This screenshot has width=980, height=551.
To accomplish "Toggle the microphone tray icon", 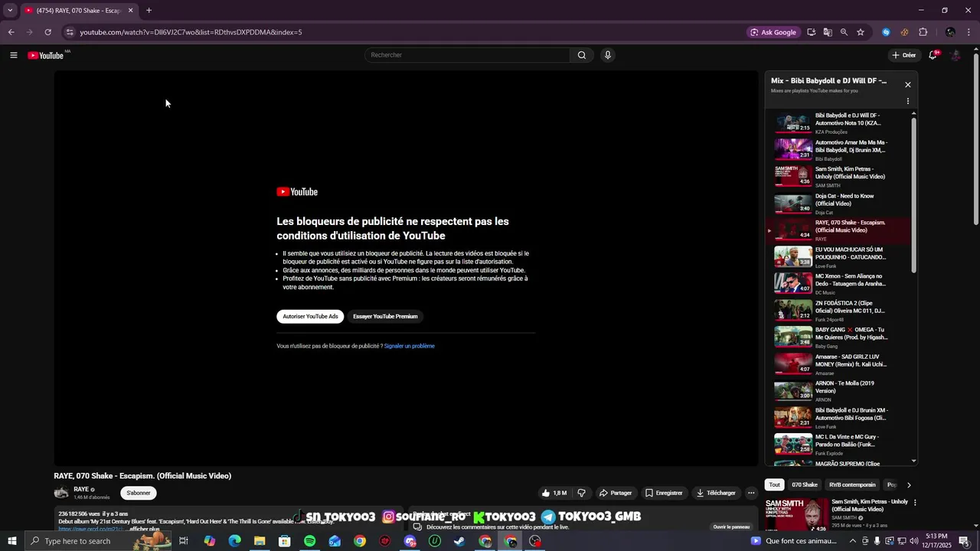I will click(877, 541).
